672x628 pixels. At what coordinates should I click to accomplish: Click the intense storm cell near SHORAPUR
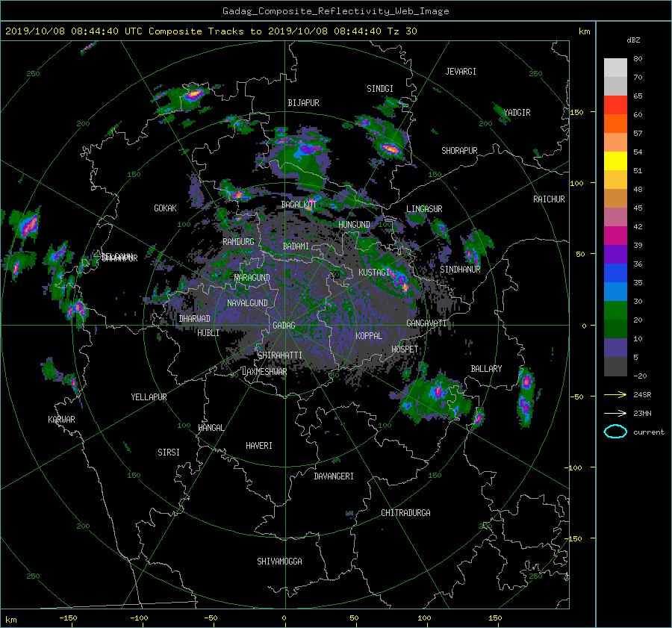point(391,149)
